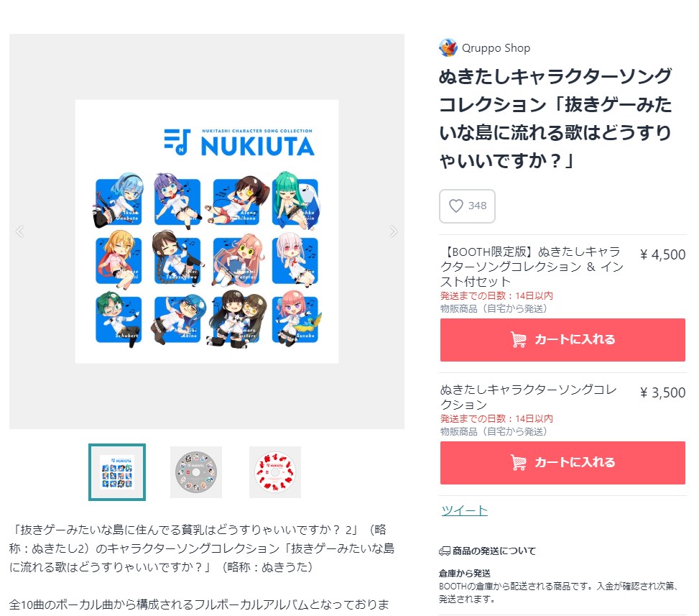Add the ¥3,500 collection to cart

click(563, 463)
